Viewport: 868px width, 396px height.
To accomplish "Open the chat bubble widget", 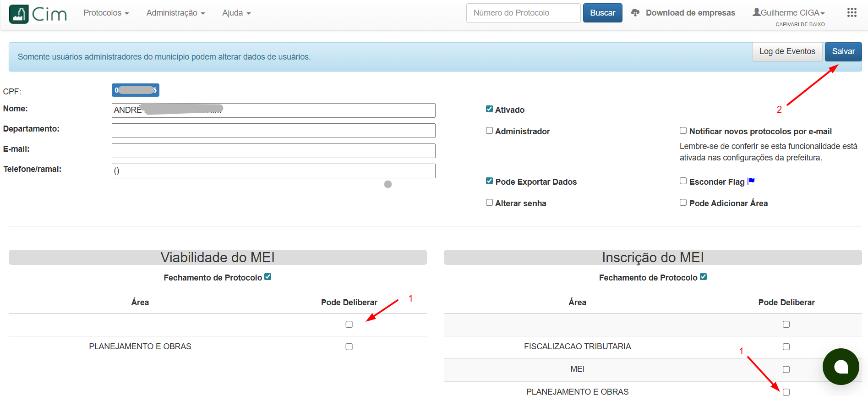I will [x=841, y=367].
